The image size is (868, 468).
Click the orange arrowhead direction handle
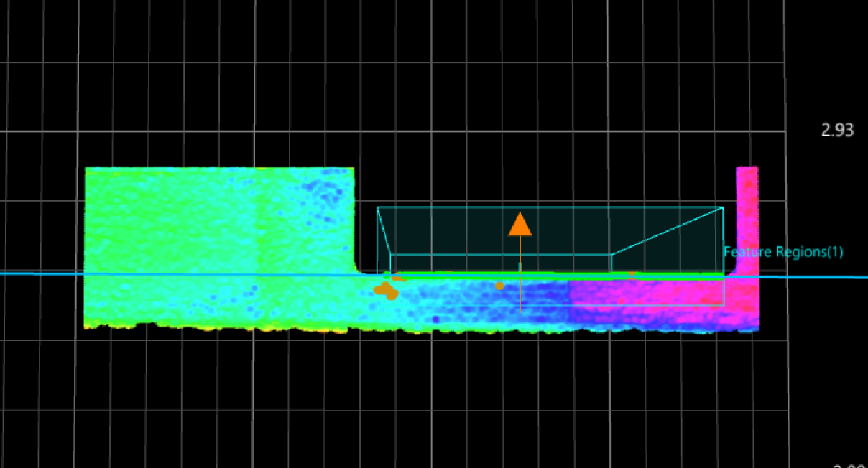[520, 224]
